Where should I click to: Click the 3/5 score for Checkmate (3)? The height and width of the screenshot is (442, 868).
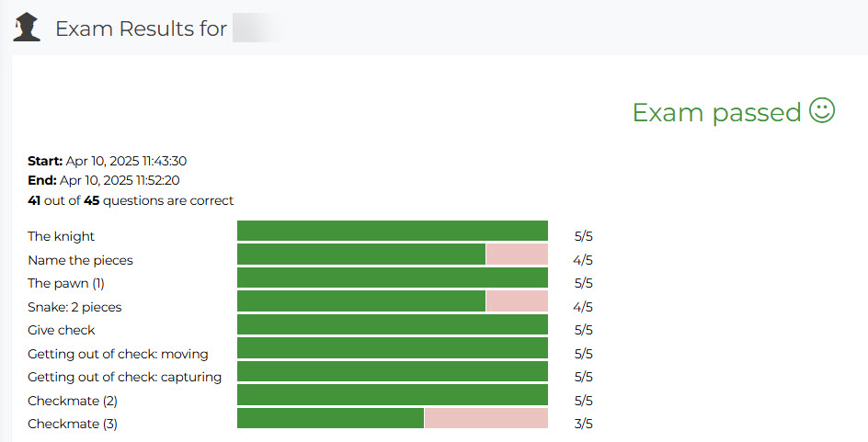(x=583, y=425)
